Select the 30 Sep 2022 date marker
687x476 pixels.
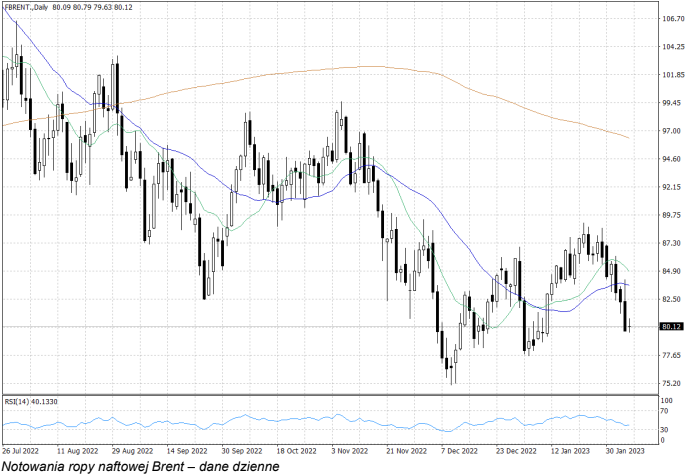240,451
